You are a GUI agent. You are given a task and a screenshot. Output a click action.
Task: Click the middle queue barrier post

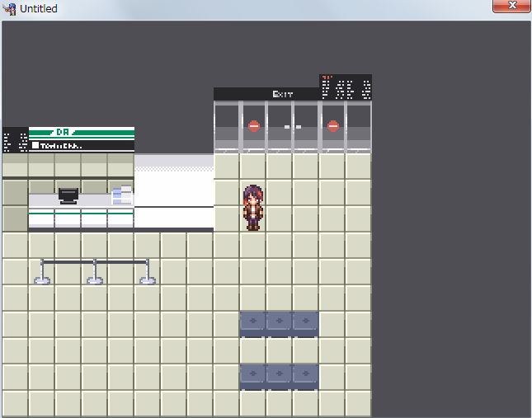(95, 271)
